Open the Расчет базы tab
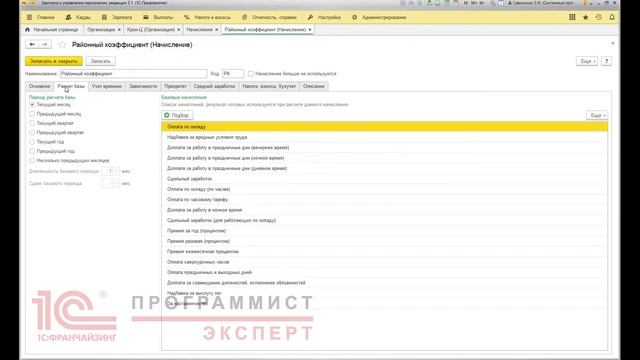Viewport: 640px width, 360px height. pyautogui.click(x=71, y=87)
